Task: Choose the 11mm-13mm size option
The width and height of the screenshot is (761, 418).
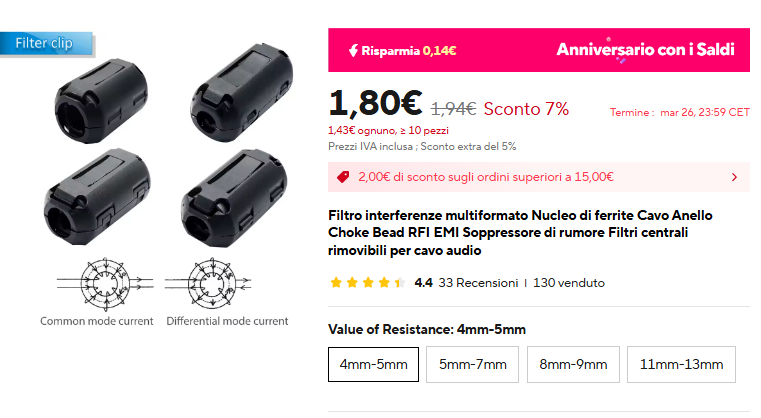Action: pos(681,365)
